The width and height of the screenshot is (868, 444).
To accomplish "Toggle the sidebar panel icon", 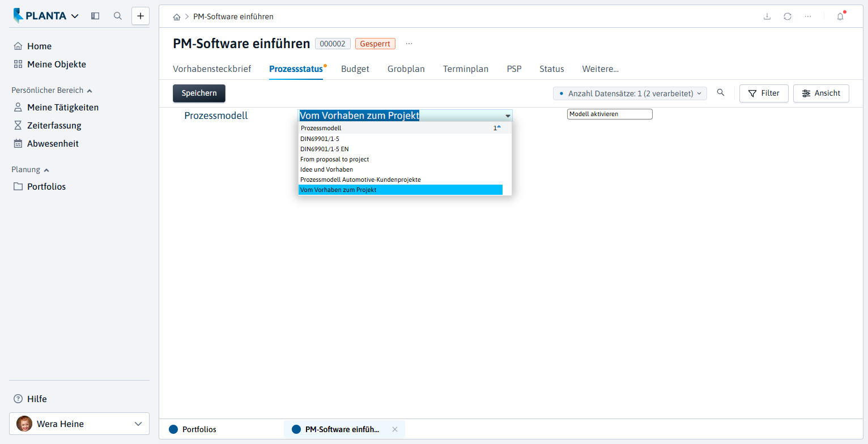I will tap(95, 16).
